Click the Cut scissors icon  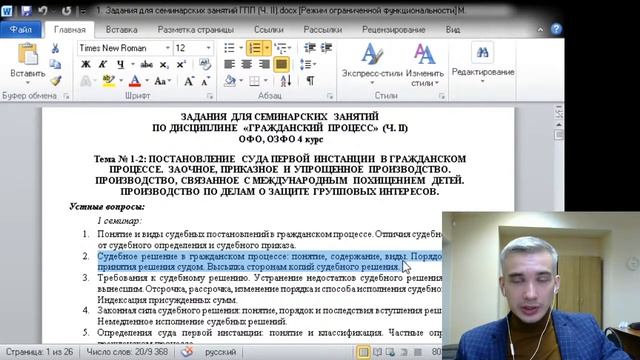55,48
